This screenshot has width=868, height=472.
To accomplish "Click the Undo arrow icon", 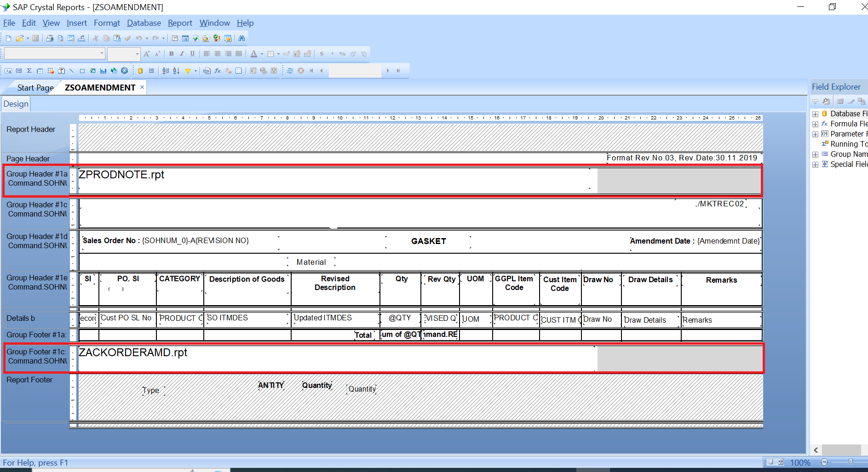I will coord(138,38).
